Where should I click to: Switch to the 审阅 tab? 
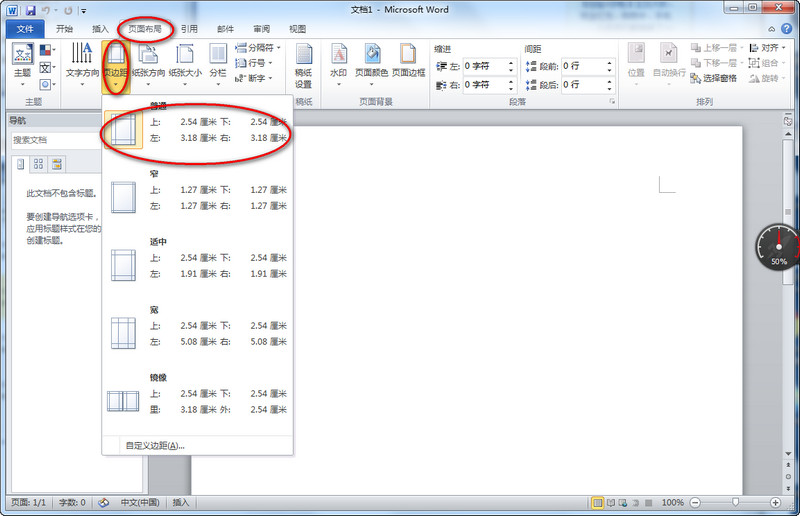click(x=261, y=29)
